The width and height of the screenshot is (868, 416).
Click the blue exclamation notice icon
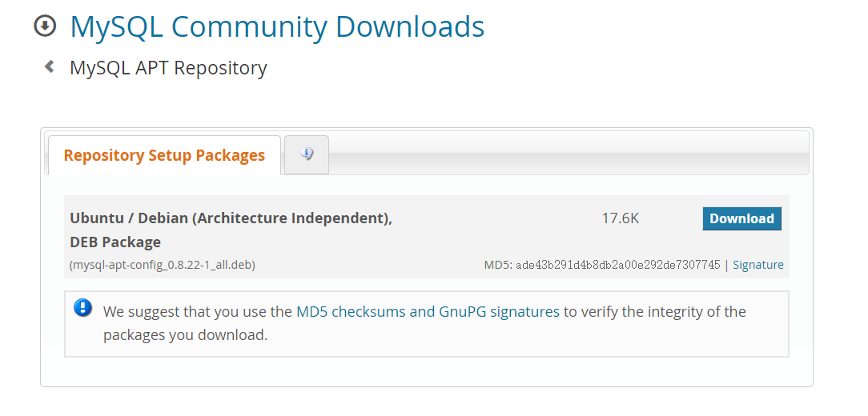(x=83, y=307)
